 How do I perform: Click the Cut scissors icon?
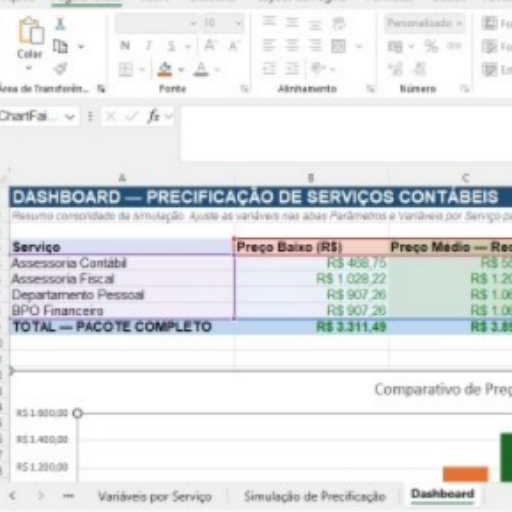click(60, 24)
